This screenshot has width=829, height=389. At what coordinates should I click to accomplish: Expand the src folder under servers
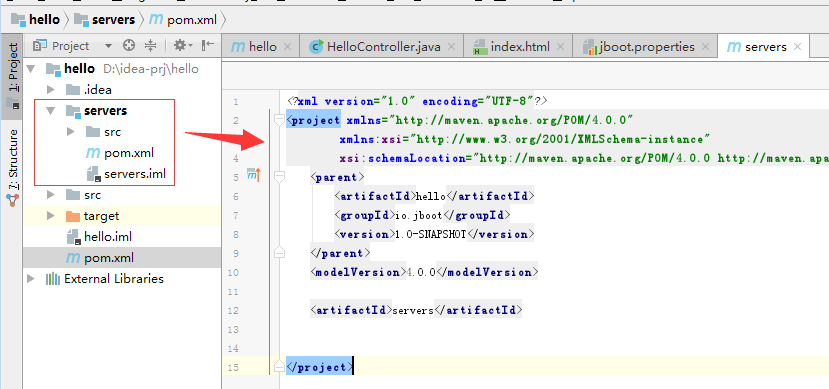click(x=70, y=132)
